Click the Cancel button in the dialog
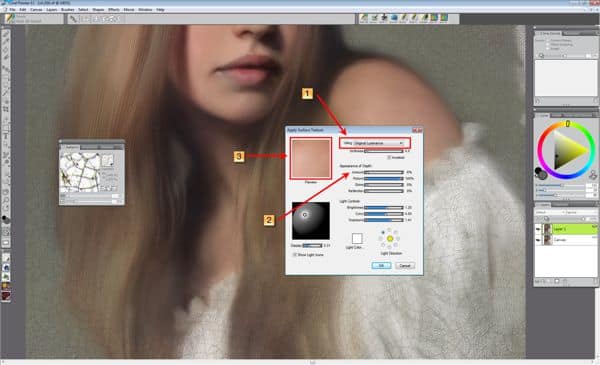Screen dimensions: 600x365 coord(404,266)
